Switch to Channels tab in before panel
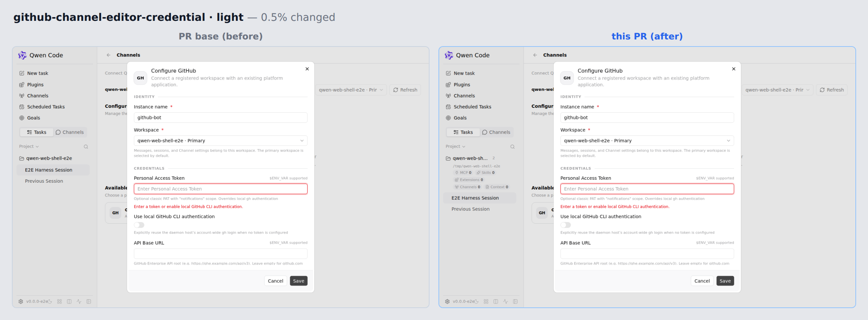This screenshot has width=868, height=320. coord(70,132)
